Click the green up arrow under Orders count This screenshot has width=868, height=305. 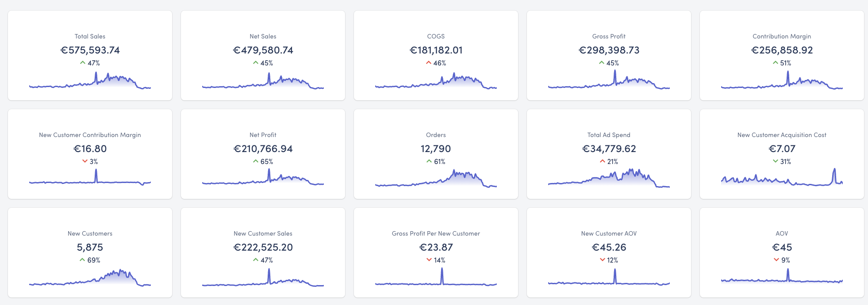coord(429,161)
